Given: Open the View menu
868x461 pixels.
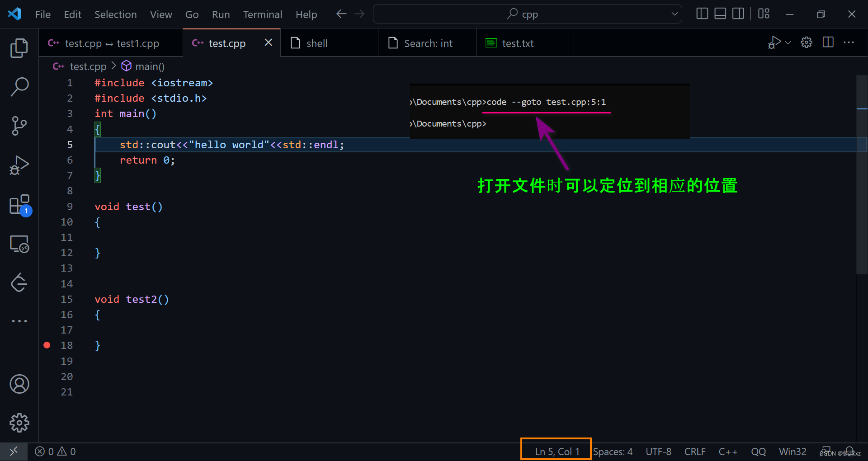Looking at the screenshot, I should click(x=161, y=14).
